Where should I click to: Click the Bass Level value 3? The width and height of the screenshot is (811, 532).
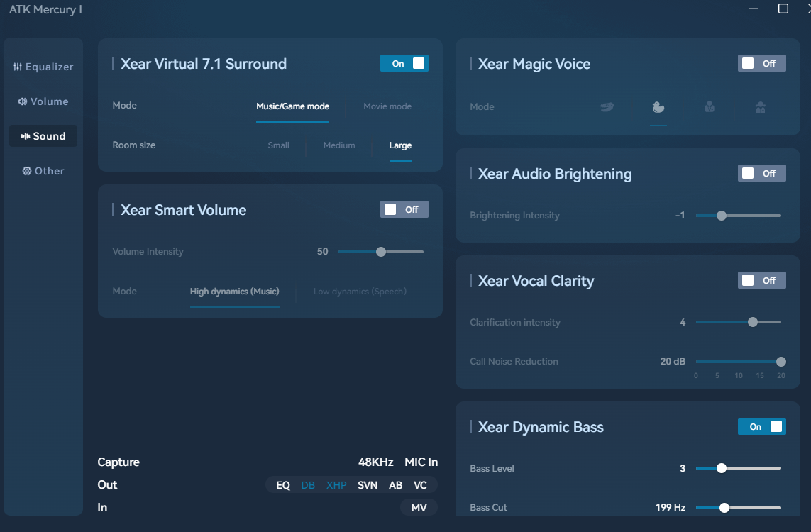point(683,468)
